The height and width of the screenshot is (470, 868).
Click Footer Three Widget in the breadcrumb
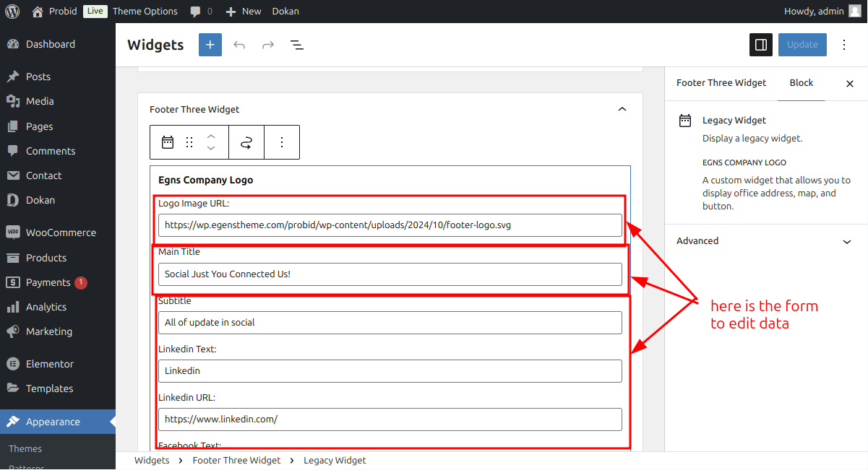(236, 461)
